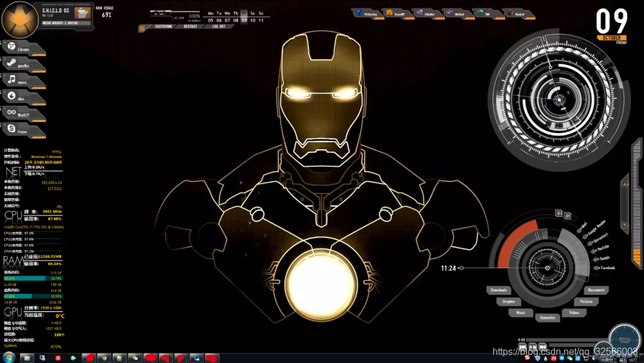Open the Videos folder button
This screenshot has height=363, width=644.
click(574, 312)
